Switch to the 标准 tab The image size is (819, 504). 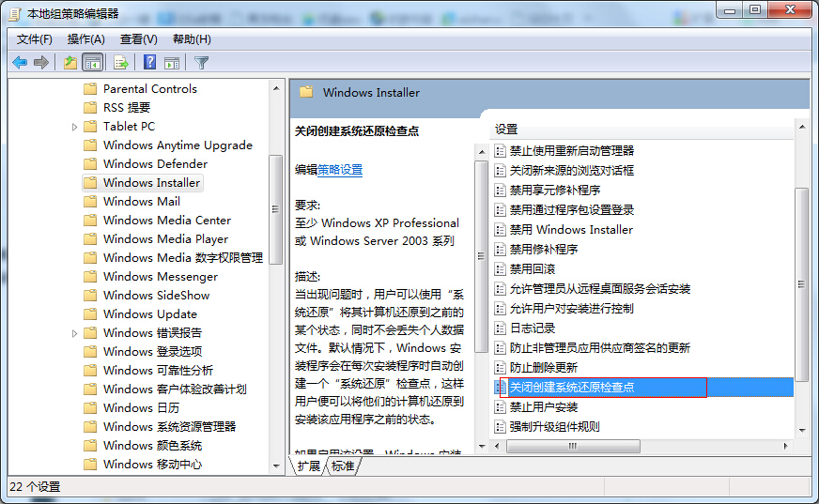[343, 466]
